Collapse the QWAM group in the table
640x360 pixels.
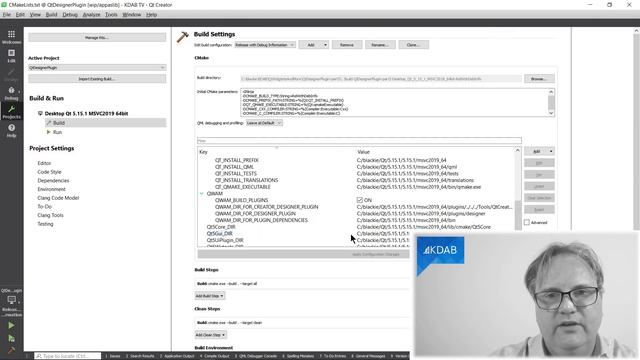pyautogui.click(x=202, y=193)
